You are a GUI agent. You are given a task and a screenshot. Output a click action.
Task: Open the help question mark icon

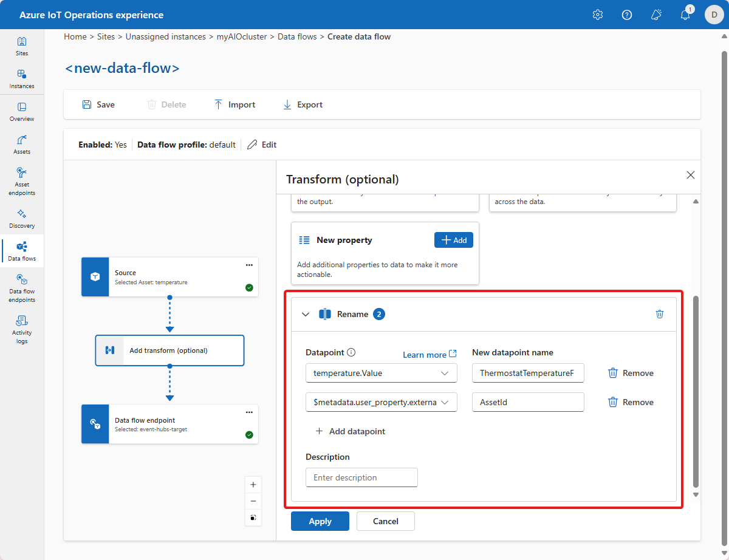point(627,15)
